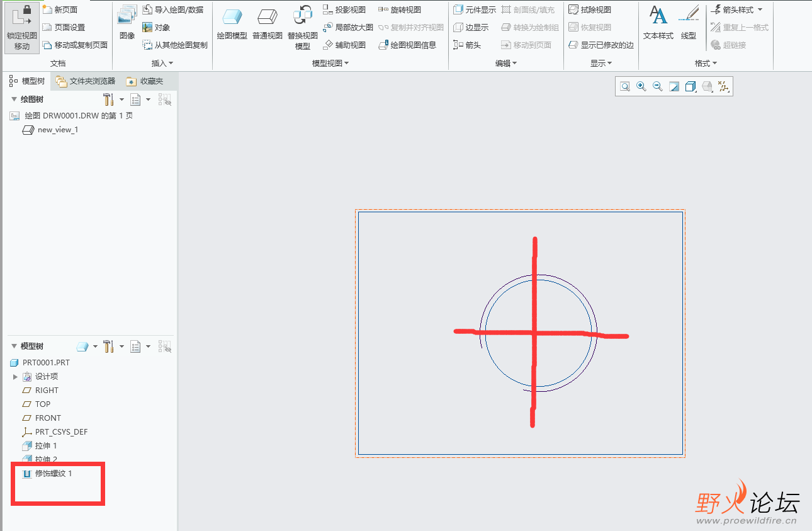The width and height of the screenshot is (812, 531).
Task: Select PRT_CSYS_DEF coordinate system
Action: 55,432
